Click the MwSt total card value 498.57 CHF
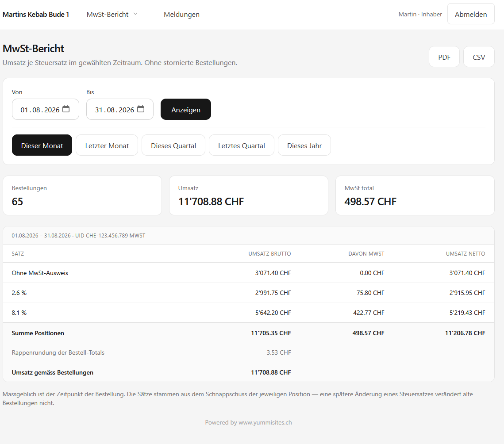Image resolution: width=504 pixels, height=444 pixels. click(x=371, y=202)
